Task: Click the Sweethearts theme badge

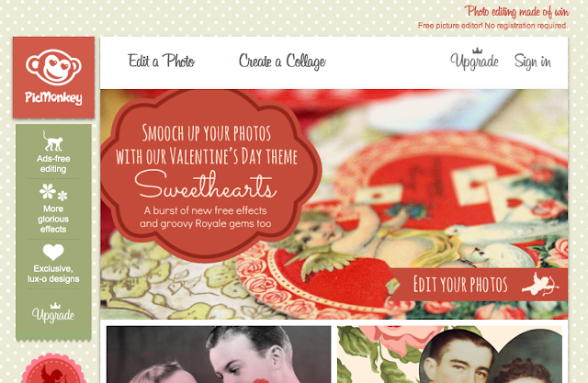Action: (x=210, y=175)
